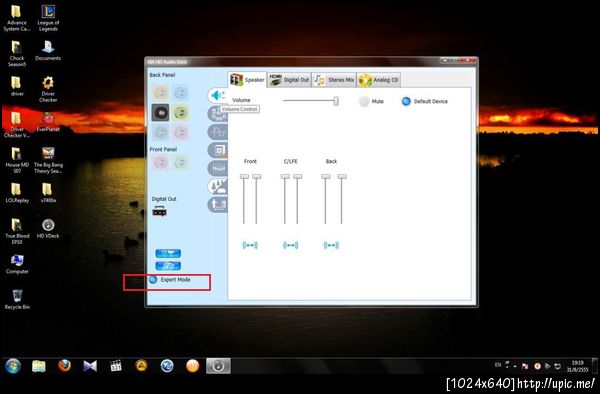Open The Big Bang Theory desktop icon
The width and height of the screenshot is (600, 394).
click(x=48, y=160)
